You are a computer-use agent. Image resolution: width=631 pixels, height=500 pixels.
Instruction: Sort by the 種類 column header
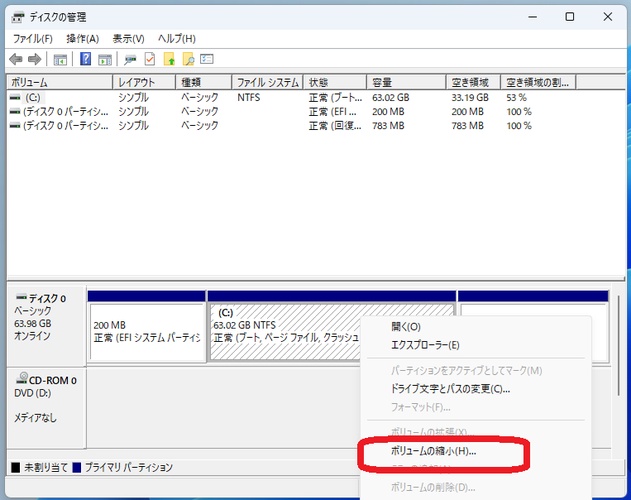[x=204, y=83]
